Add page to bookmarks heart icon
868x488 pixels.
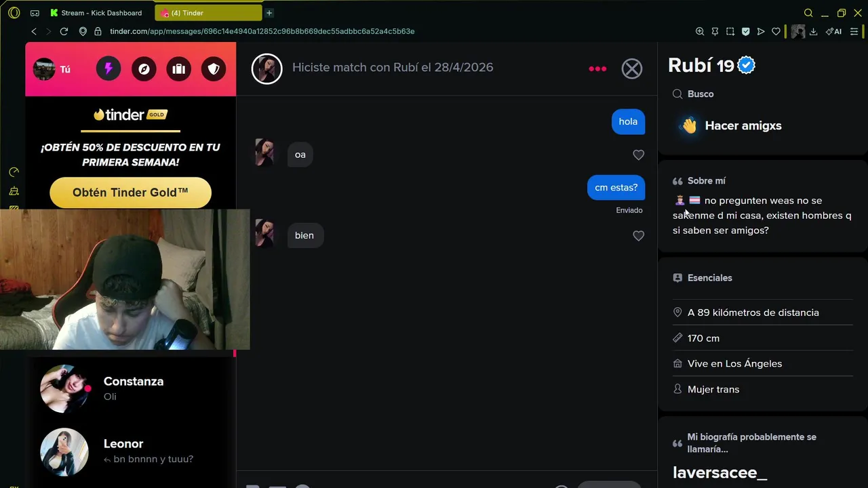[x=776, y=31]
